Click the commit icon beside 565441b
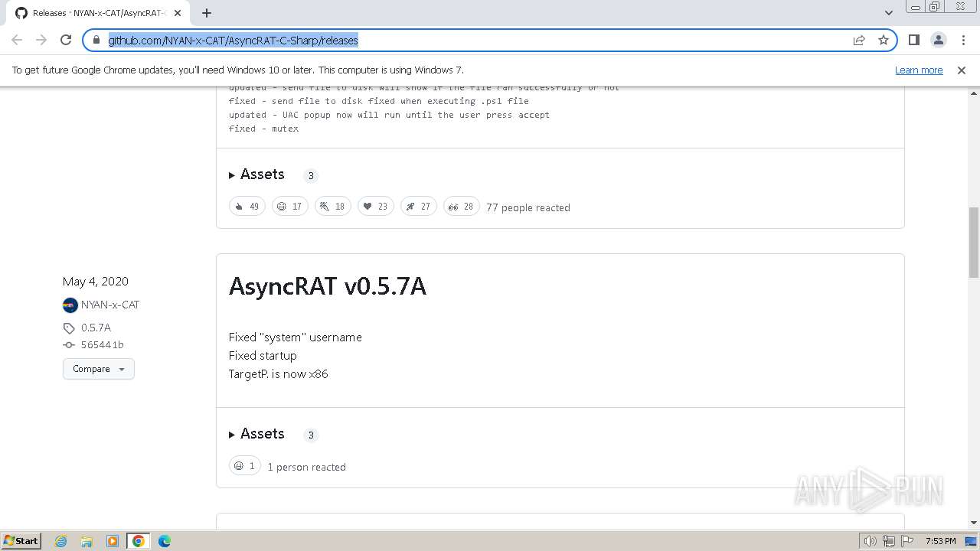Screen dimensions: 980x551 click(x=69, y=345)
